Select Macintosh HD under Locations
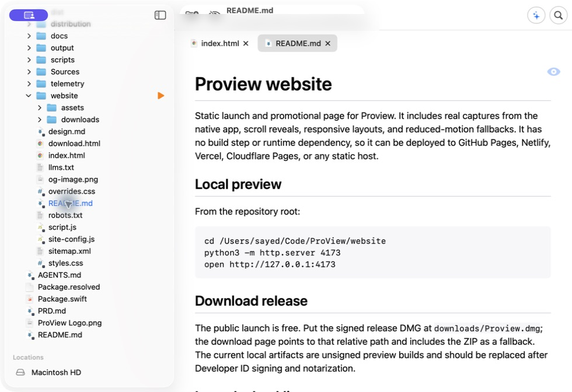 (56, 372)
